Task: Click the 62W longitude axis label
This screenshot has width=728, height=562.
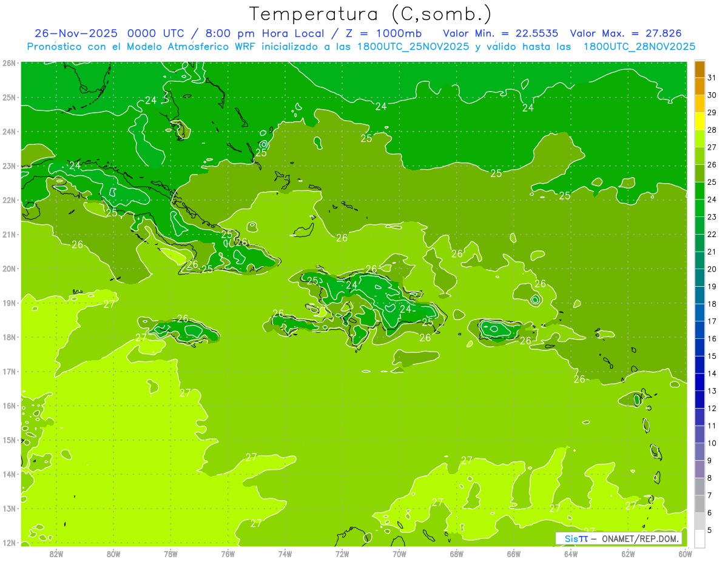Action: [x=629, y=553]
